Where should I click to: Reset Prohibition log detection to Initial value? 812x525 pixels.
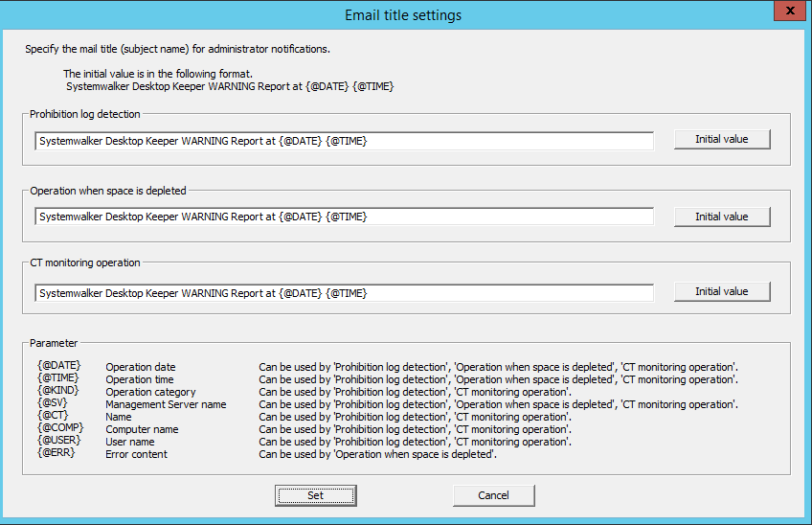tap(722, 140)
